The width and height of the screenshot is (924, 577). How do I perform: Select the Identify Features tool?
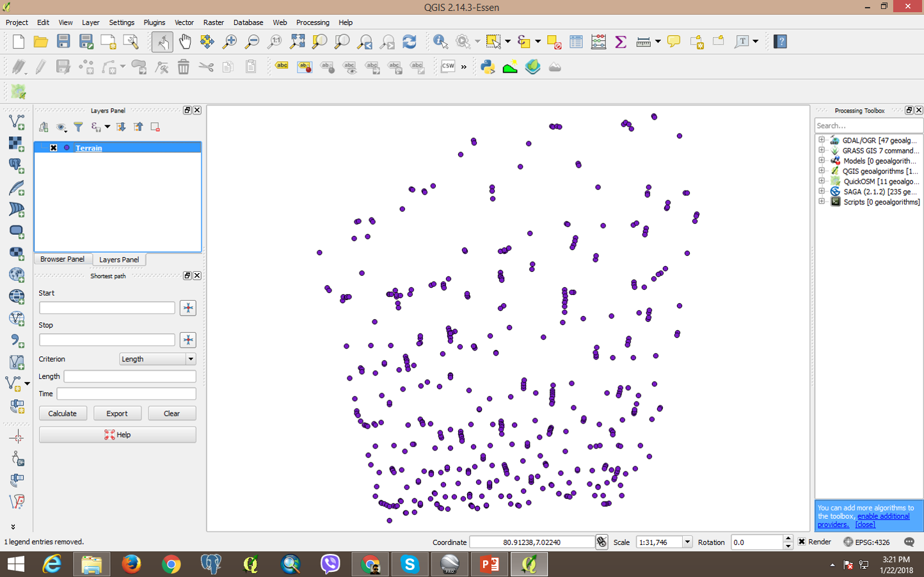[x=440, y=41]
